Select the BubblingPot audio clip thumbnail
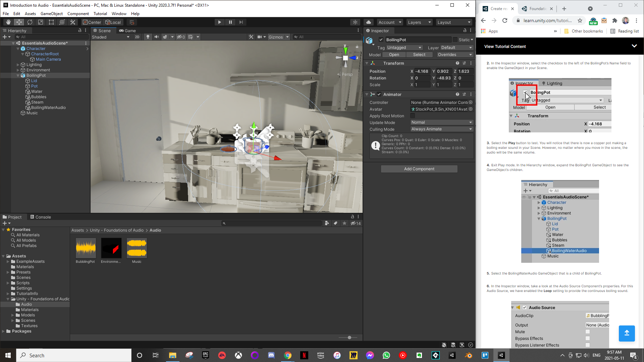Screen dimensions: 644x362 [x=86, y=248]
